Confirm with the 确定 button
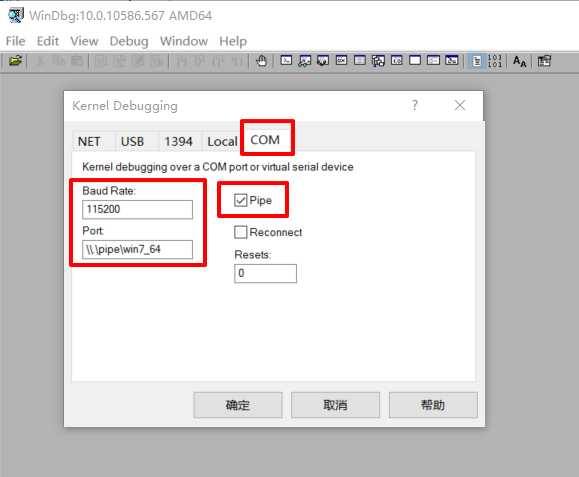 (238, 405)
